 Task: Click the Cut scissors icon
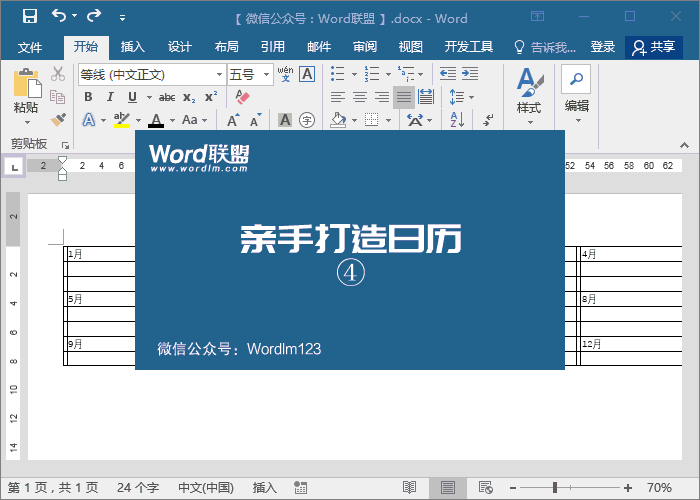pyautogui.click(x=58, y=74)
